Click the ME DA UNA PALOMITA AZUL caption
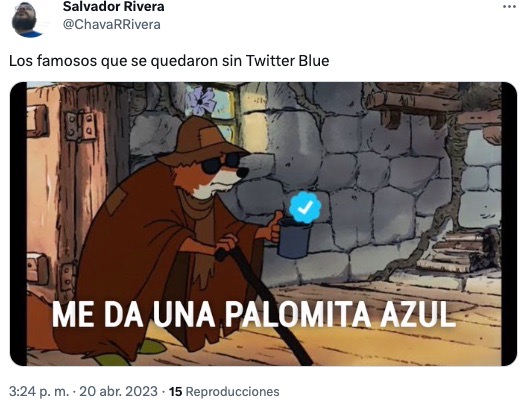The height and width of the screenshot is (404, 531). coord(252,314)
